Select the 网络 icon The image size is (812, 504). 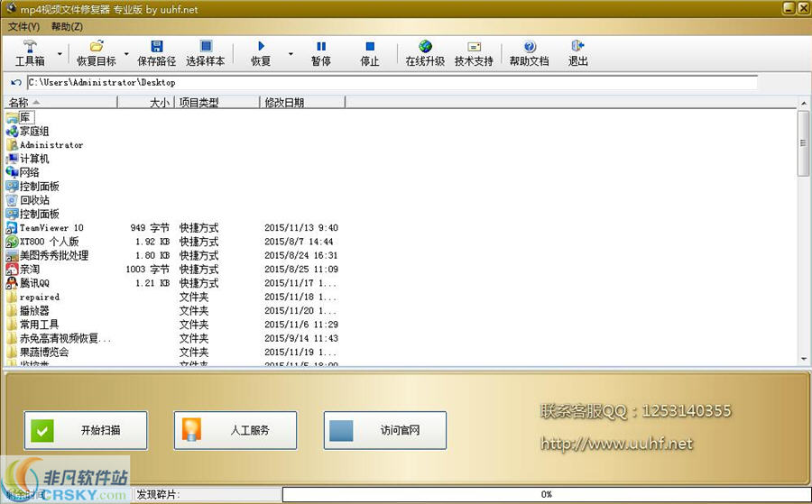pos(12,172)
